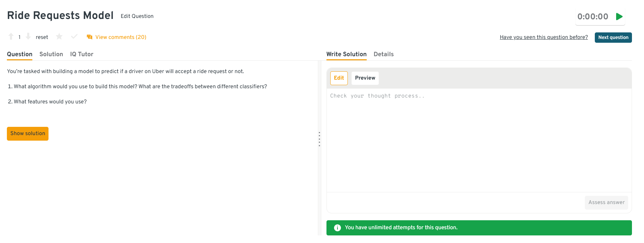This screenshot has height=243, width=644.
Task: Click the info icon in the green banner
Action: click(x=337, y=227)
